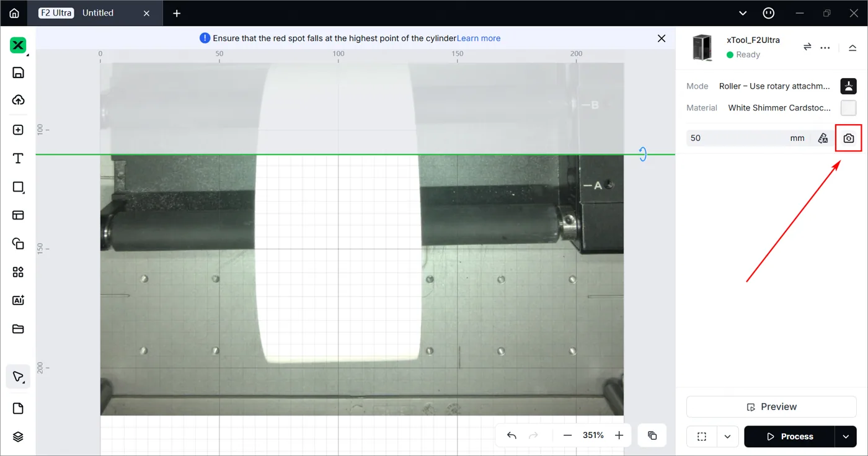Click the Ready status text

(x=748, y=55)
